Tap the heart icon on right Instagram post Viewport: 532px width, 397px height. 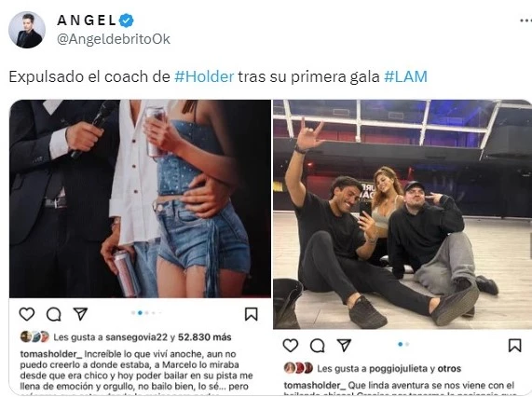(x=291, y=346)
